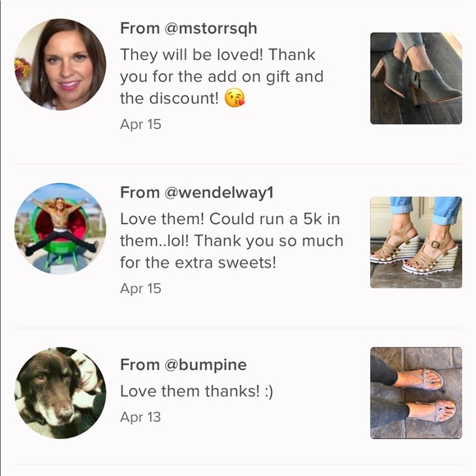
Task: Tap the 'From' label on bumpine's note
Action: coord(140,364)
